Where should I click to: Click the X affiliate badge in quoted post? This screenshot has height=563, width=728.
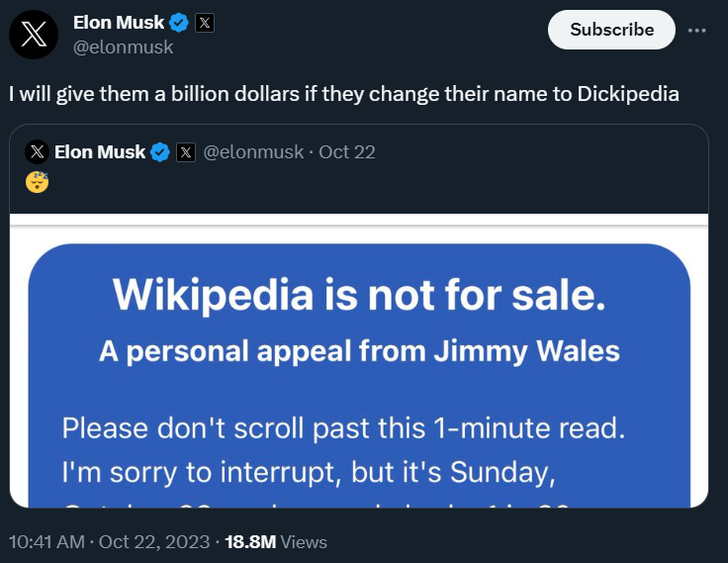click(x=185, y=152)
